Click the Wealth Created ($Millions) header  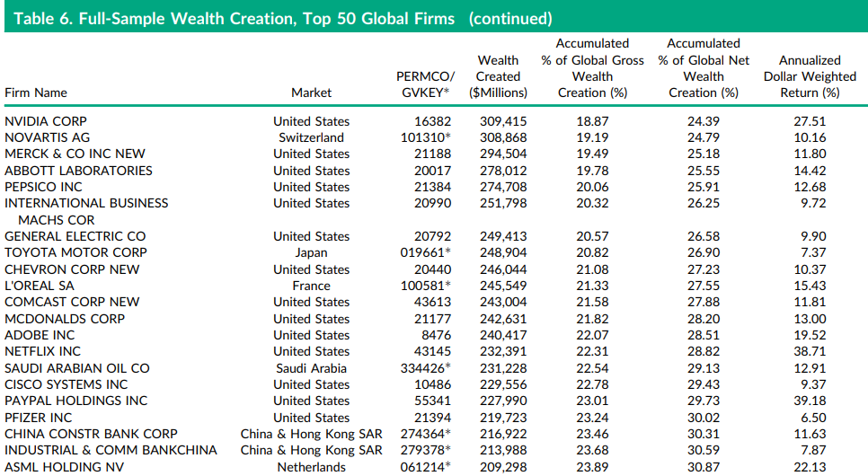[x=498, y=76]
